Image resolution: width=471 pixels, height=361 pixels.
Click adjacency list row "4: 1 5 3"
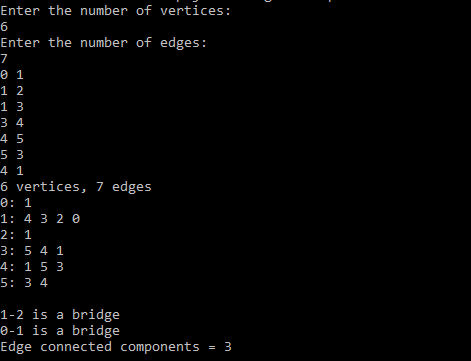(x=32, y=267)
